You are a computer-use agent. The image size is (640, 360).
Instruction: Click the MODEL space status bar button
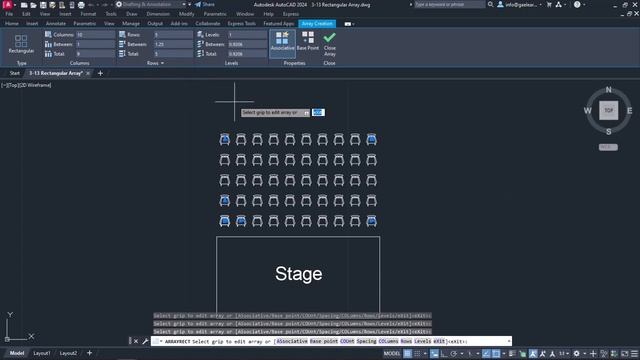pos(392,353)
